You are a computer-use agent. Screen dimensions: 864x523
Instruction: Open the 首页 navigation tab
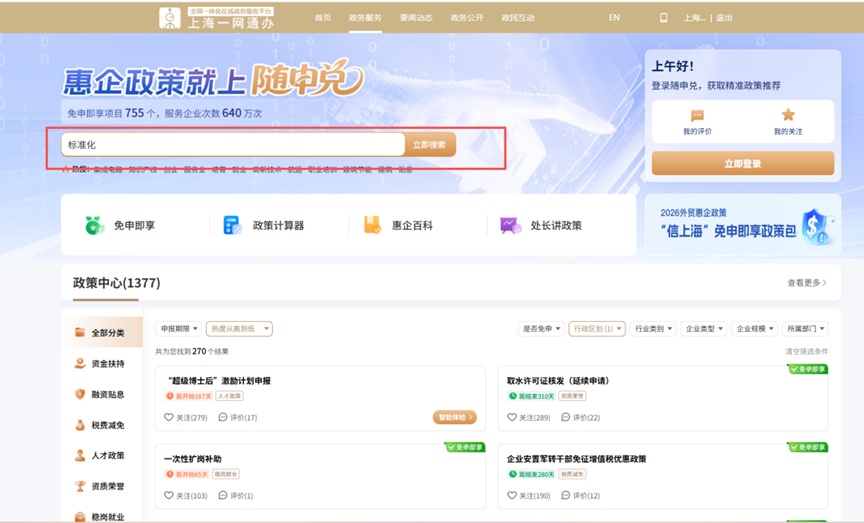click(323, 18)
